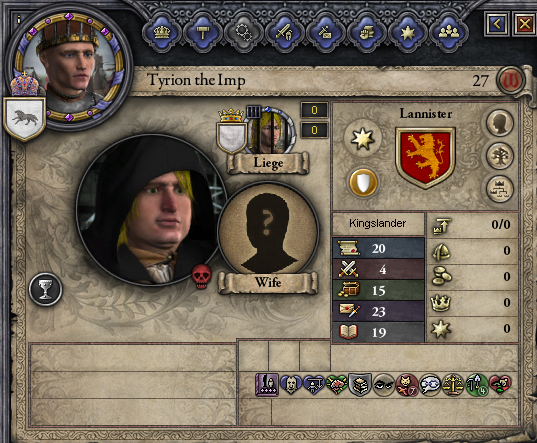This screenshot has width=537, height=443.
Task: Click the back arrow button
Action: coord(497,24)
